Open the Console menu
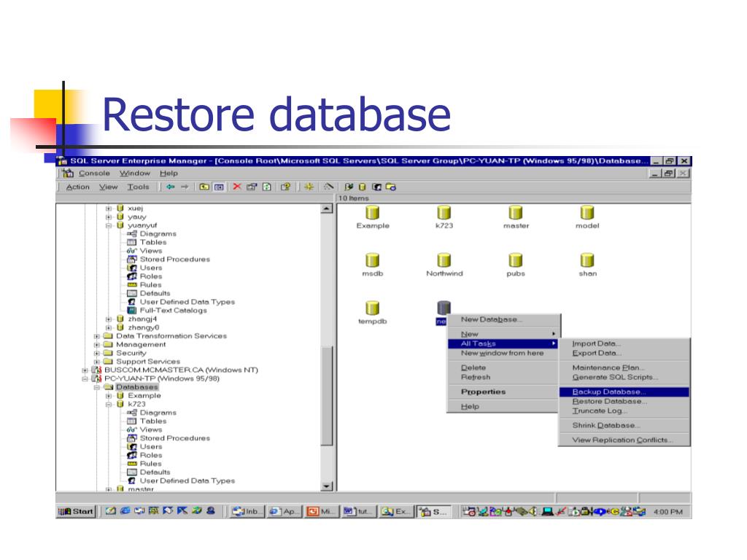 (94, 174)
